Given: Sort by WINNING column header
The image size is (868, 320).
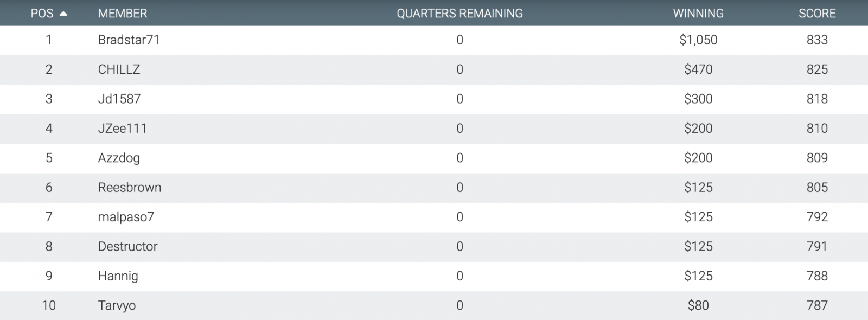Looking at the screenshot, I should tap(698, 14).
